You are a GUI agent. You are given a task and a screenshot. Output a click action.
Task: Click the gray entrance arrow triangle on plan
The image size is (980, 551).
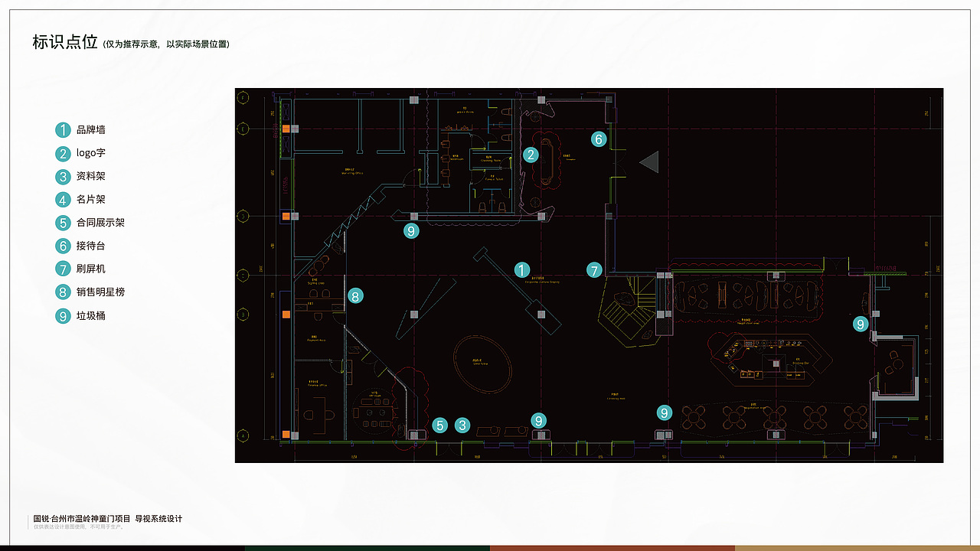point(649,161)
